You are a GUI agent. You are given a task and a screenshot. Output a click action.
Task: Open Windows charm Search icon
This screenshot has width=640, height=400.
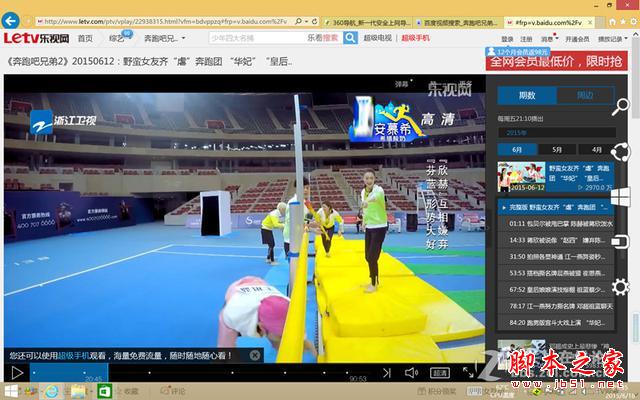[620, 107]
